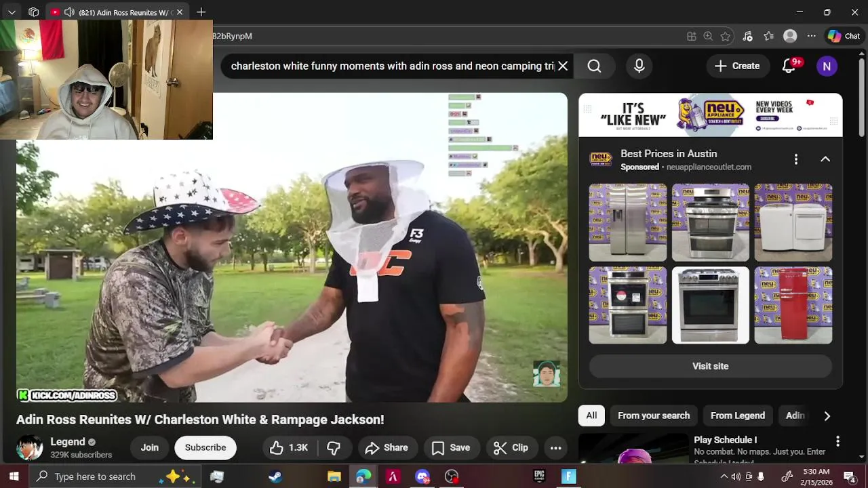Viewport: 868px width, 488px height.
Task: Mute the tab via speaker icon
Action: (69, 12)
